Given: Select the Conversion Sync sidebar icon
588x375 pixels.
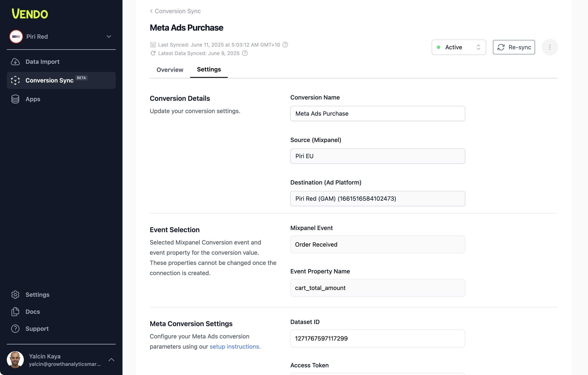Looking at the screenshot, I should click(x=15, y=80).
